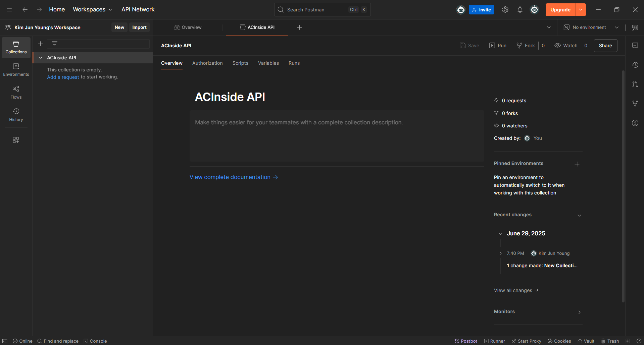The image size is (644, 345).
Task: Click the New button
Action: [x=119, y=27]
